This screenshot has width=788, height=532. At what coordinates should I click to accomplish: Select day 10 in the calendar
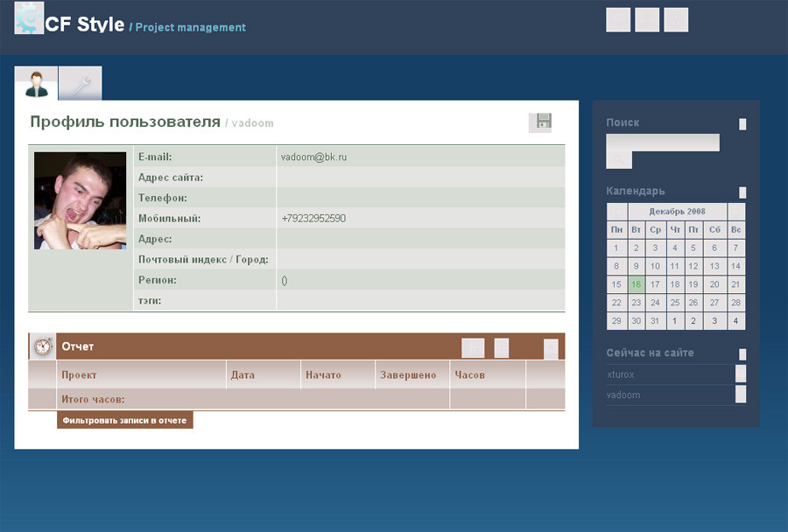(x=655, y=266)
